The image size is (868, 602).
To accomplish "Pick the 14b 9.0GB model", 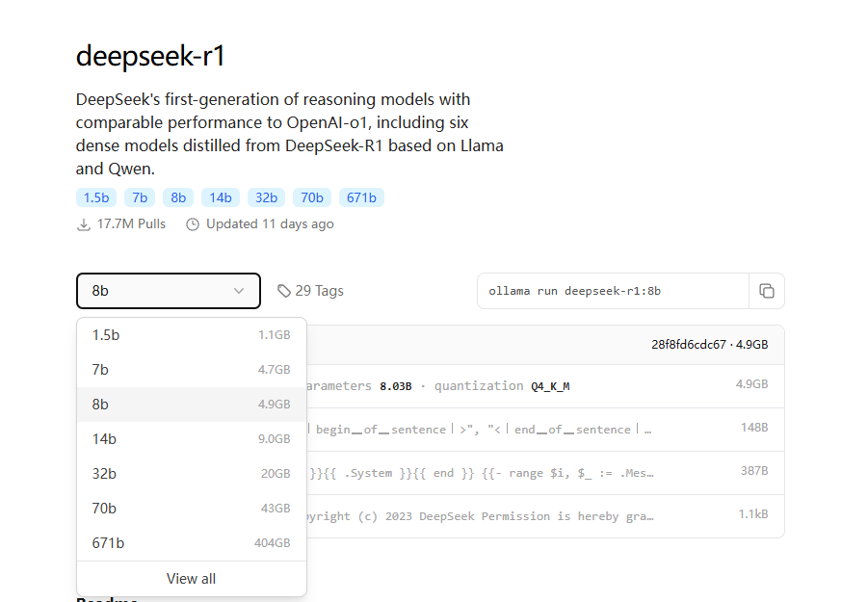I will point(191,439).
